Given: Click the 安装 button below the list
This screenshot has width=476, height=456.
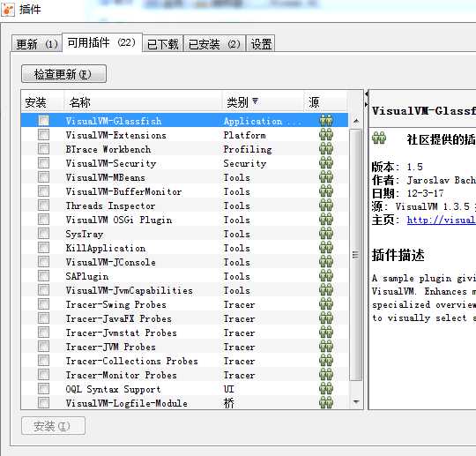Looking at the screenshot, I should pyautogui.click(x=53, y=426).
